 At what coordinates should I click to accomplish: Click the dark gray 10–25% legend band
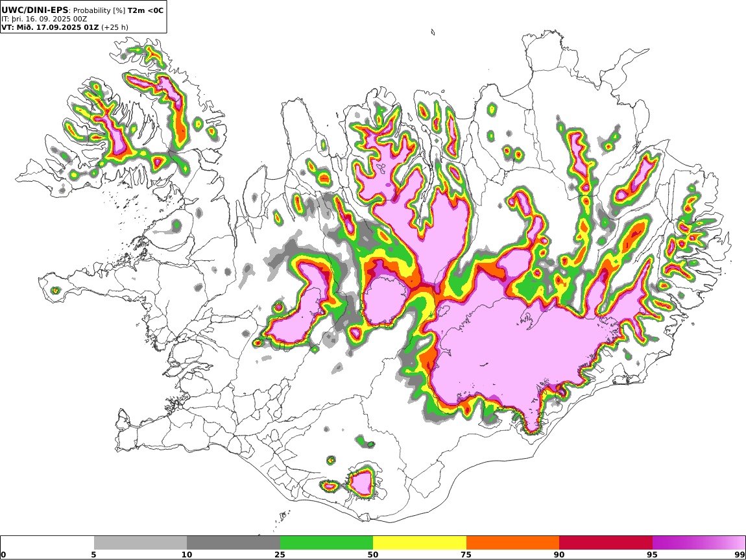pyautogui.click(x=234, y=542)
